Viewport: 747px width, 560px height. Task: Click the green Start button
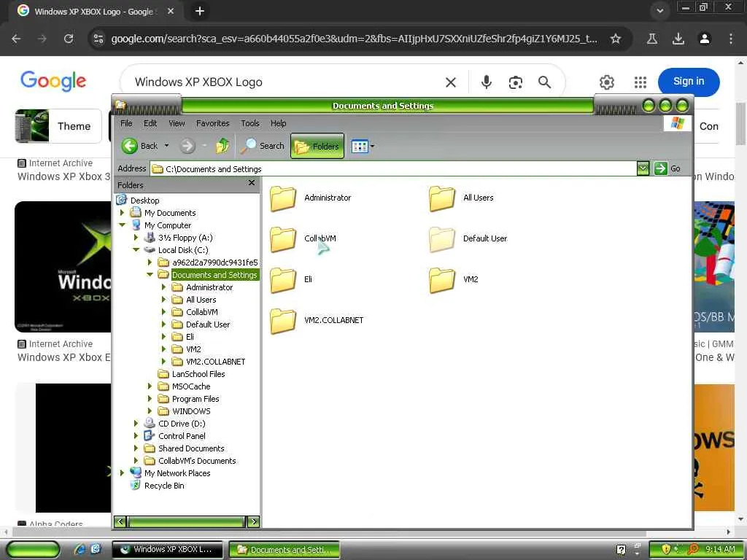click(33, 550)
